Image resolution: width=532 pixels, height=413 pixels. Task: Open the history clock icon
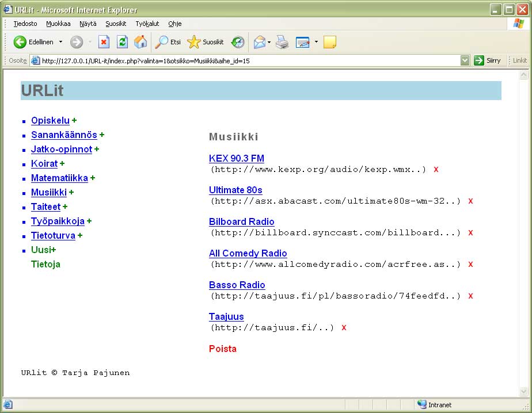tap(237, 42)
